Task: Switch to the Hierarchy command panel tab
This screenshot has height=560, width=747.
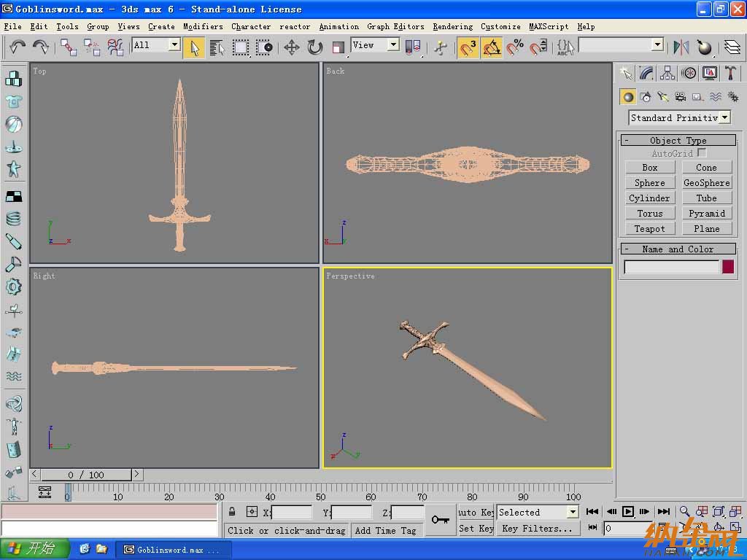Action: pyautogui.click(x=667, y=73)
